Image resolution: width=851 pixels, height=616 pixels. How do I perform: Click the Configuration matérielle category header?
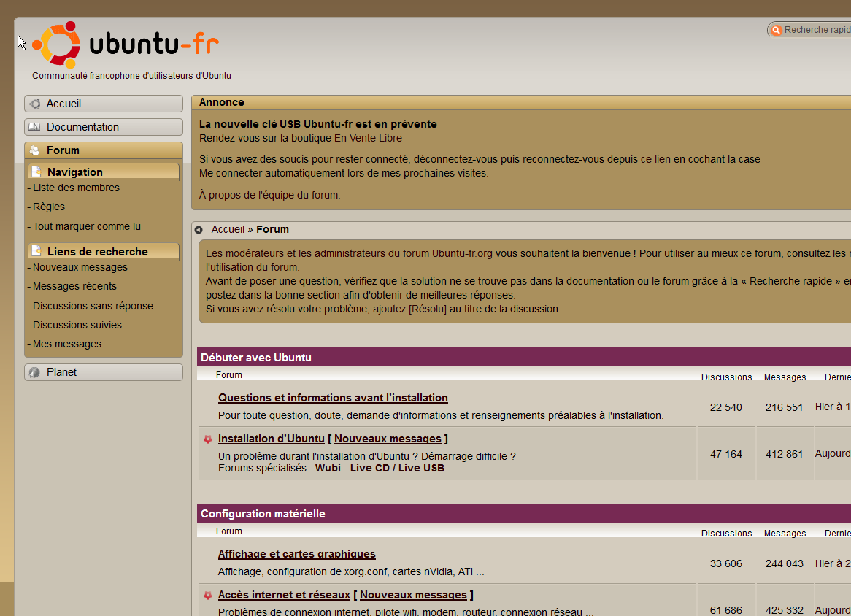pos(524,513)
